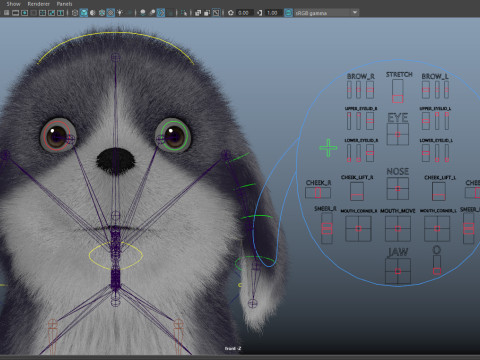Toggle Motion Blur in viewport
The height and width of the screenshot is (360, 480).
[152, 13]
